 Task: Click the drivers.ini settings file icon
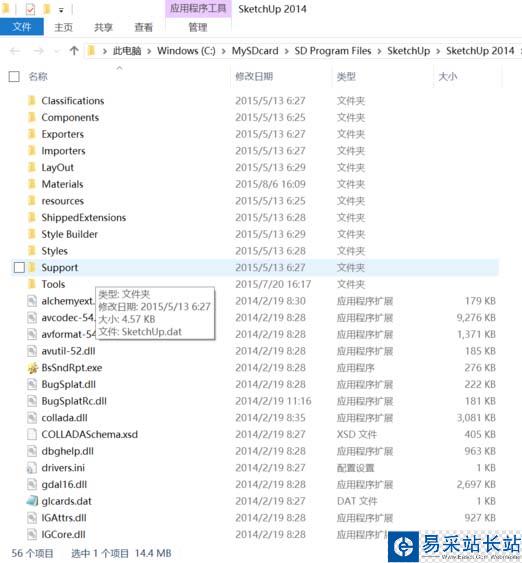pyautogui.click(x=32, y=468)
